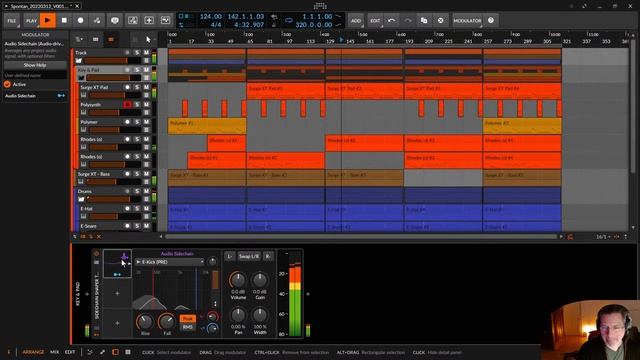Switch to EDIT view tab in footer
Image resolution: width=640 pixels, height=360 pixels.
click(70, 352)
